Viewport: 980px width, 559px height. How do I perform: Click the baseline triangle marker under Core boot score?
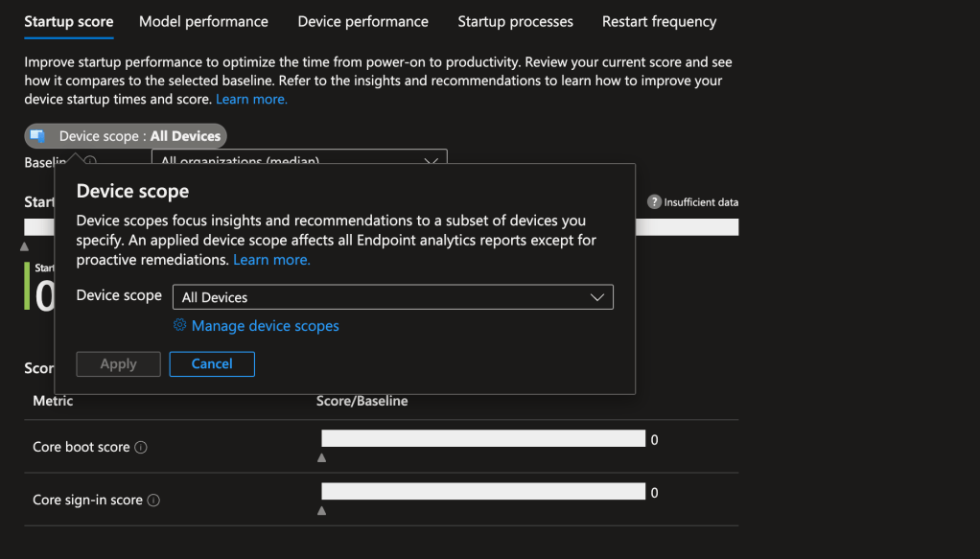(321, 458)
